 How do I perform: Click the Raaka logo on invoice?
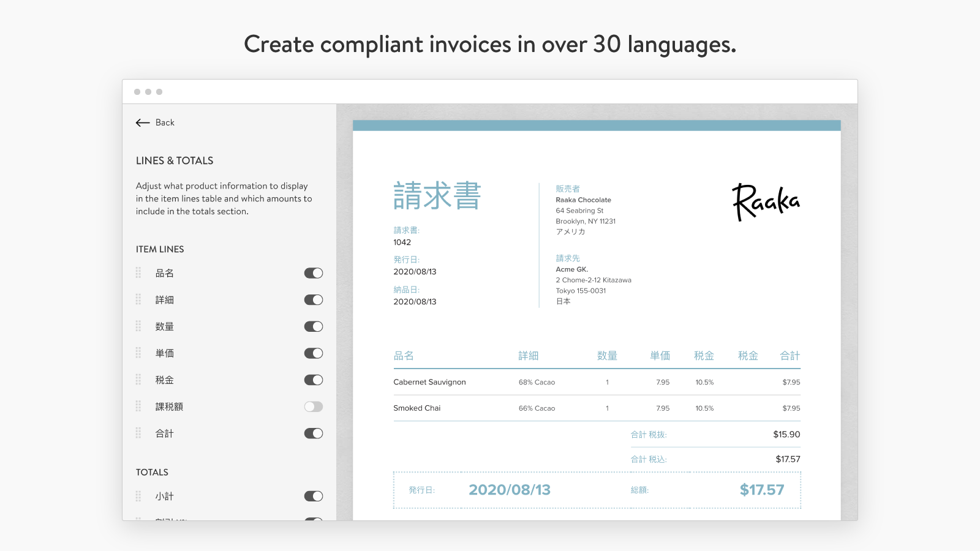point(766,202)
